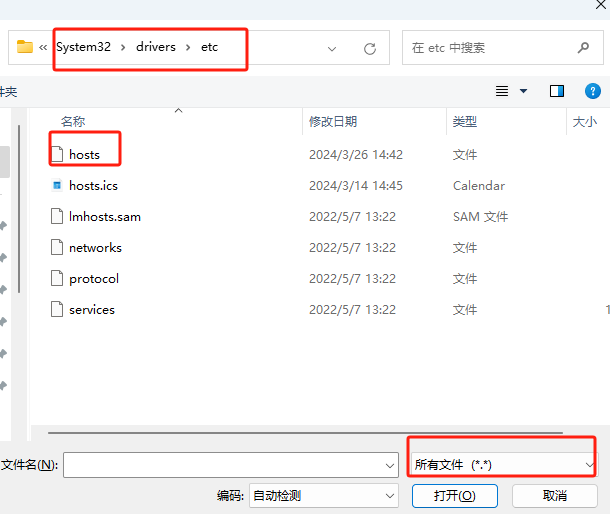Navigate to System32 in breadcrumb

click(83, 47)
